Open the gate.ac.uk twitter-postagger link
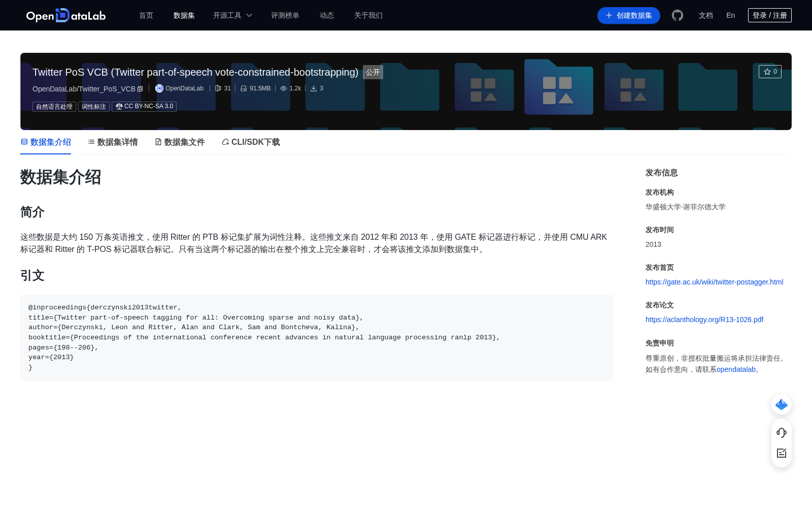 (714, 282)
